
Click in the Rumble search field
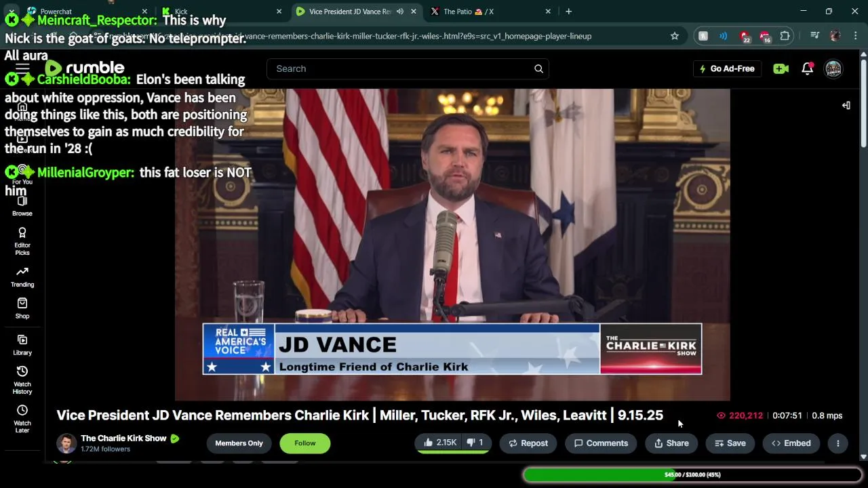click(x=400, y=68)
